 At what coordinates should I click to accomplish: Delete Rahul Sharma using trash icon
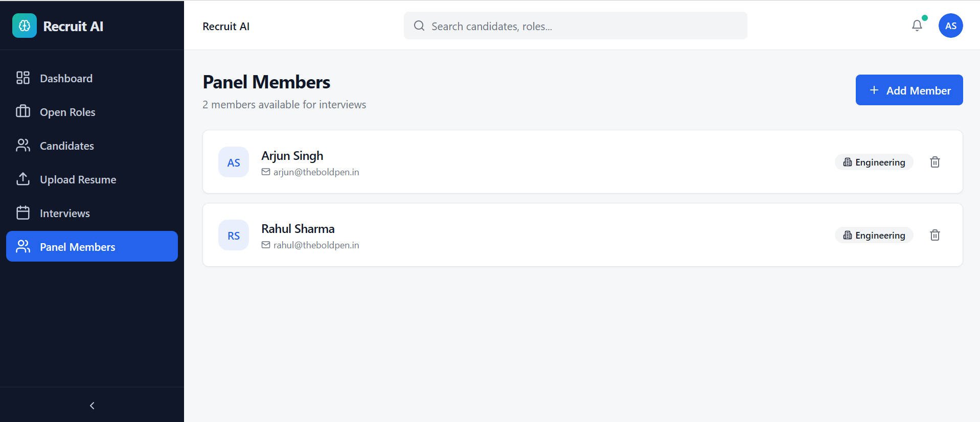[935, 235]
